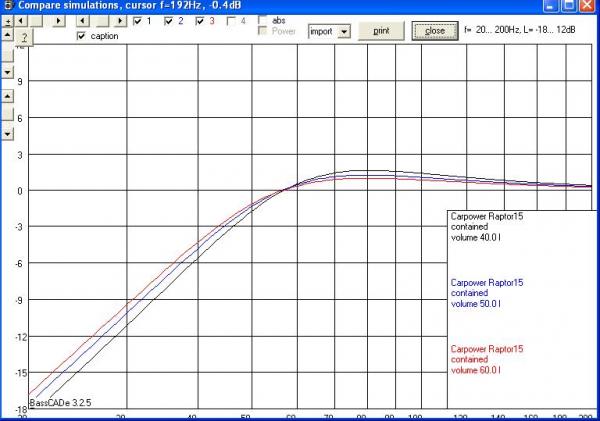The width and height of the screenshot is (600, 421).
Task: Enable the abs checkbox
Action: click(x=263, y=19)
